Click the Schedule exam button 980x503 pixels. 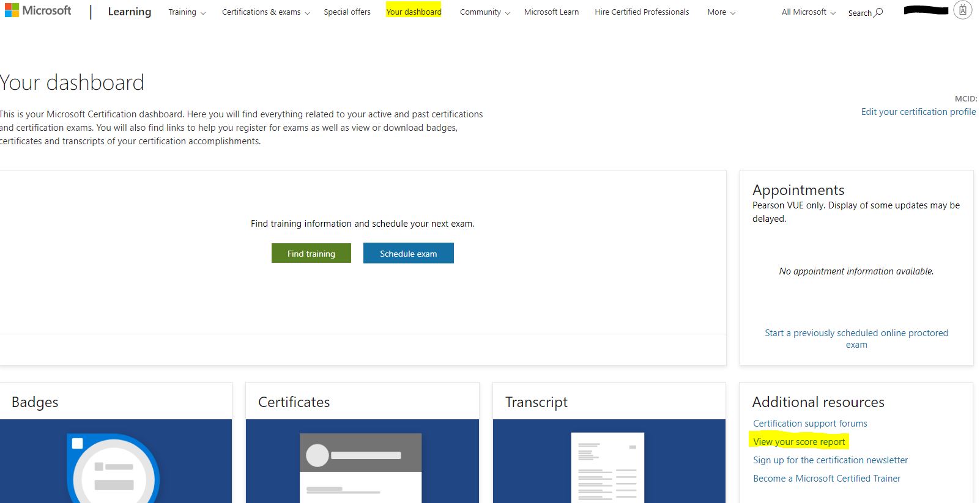point(409,253)
